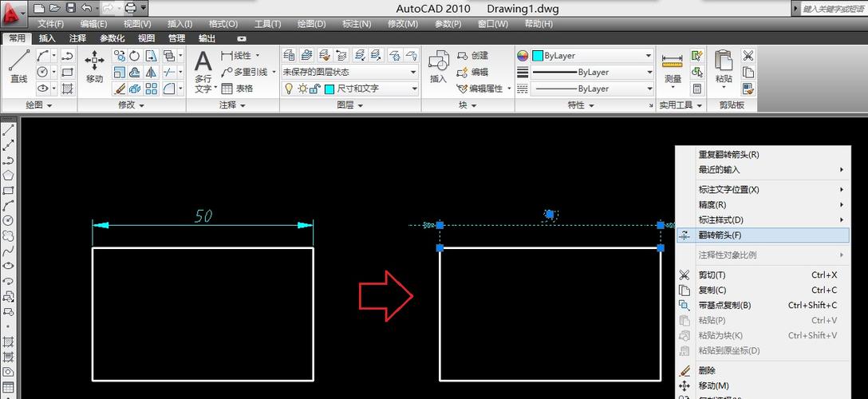The height and width of the screenshot is (399, 868).
Task: Click the color wheel icon in 特性 panel
Action: click(x=523, y=56)
